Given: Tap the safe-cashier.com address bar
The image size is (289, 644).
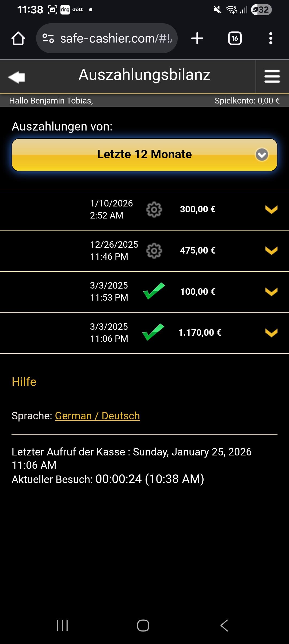Looking at the screenshot, I should click(x=116, y=39).
